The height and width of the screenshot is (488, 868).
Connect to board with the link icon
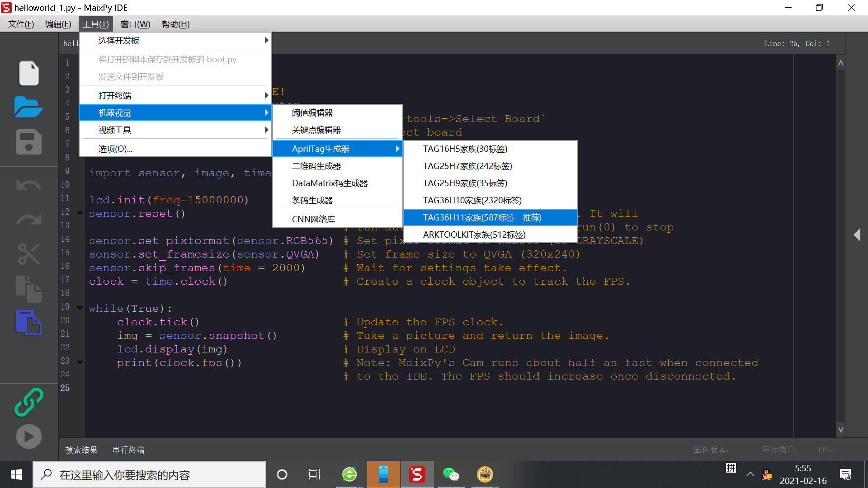(28, 402)
